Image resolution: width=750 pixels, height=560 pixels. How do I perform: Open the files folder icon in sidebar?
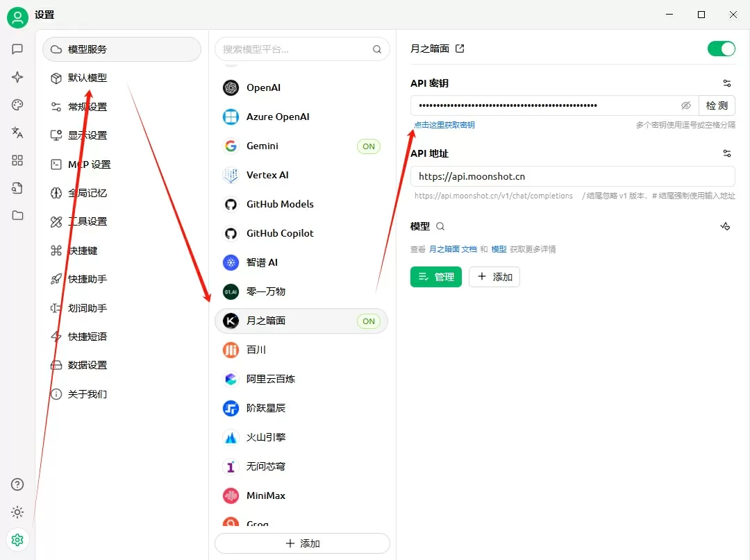click(17, 216)
